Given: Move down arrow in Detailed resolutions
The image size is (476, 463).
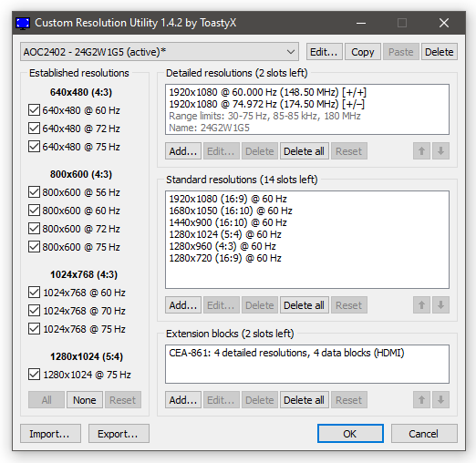Looking at the screenshot, I should tap(440, 151).
